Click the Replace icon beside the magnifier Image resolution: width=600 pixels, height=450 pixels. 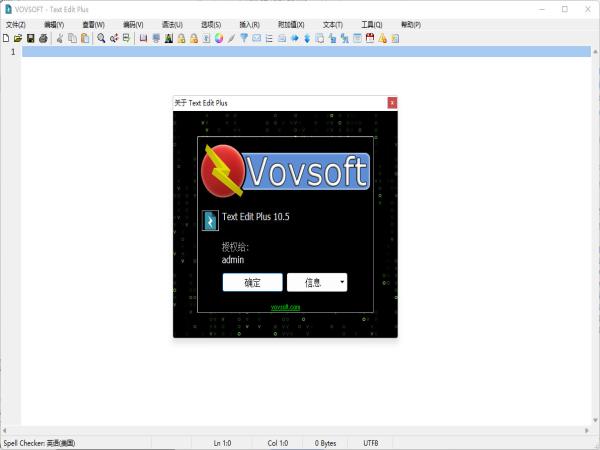coord(114,38)
